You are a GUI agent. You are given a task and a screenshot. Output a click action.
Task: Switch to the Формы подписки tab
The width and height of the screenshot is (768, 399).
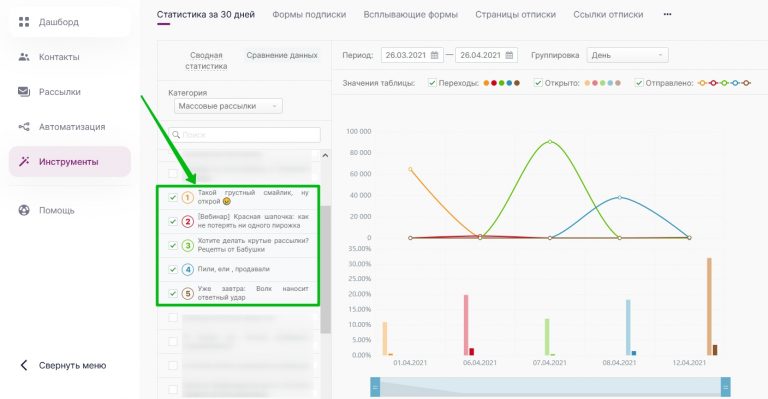[309, 15]
